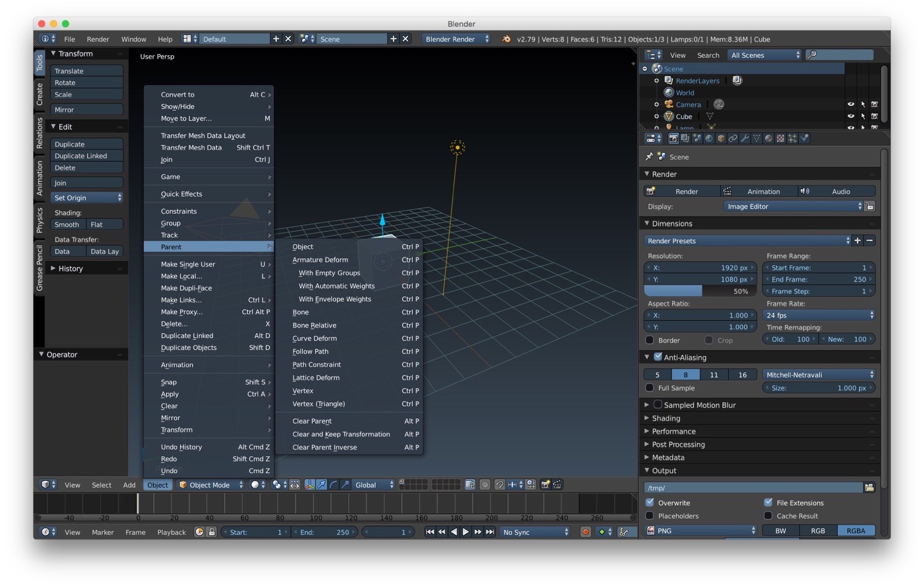Expand the Performance panel

click(x=673, y=431)
